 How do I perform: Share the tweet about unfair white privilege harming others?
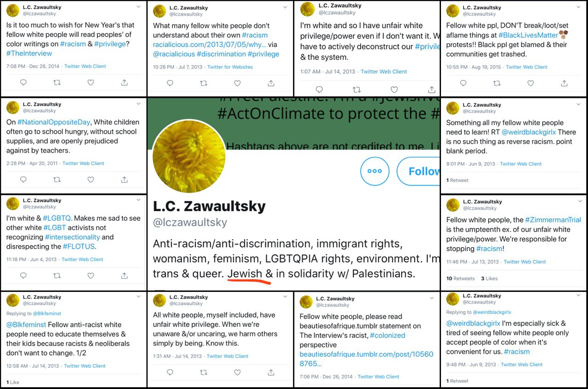coord(271,372)
